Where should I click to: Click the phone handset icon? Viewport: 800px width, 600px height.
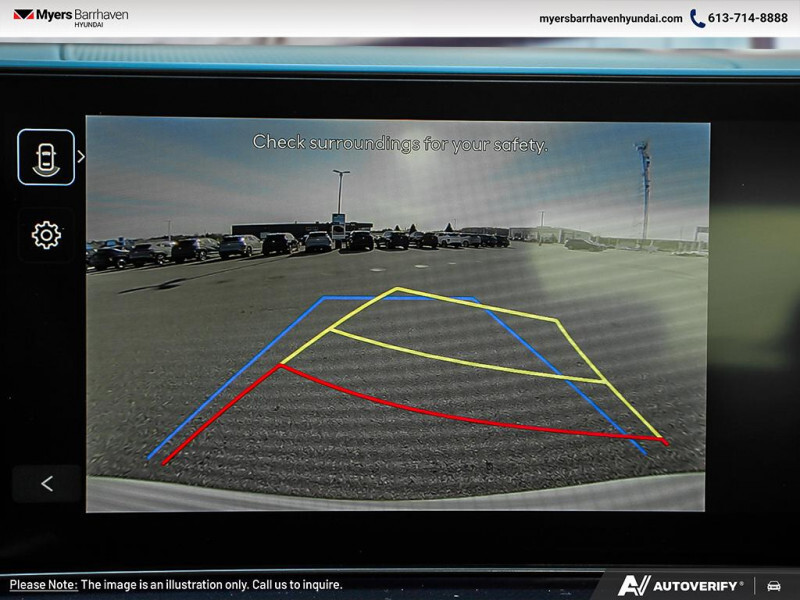697,18
